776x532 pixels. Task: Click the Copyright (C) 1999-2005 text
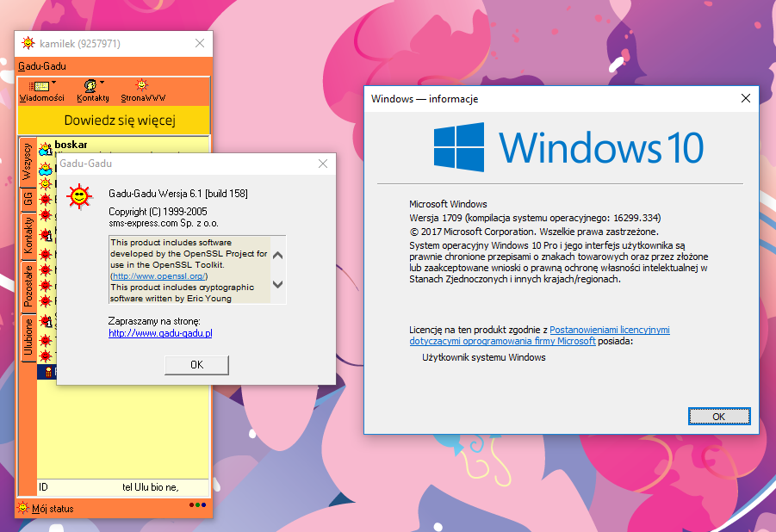158,211
